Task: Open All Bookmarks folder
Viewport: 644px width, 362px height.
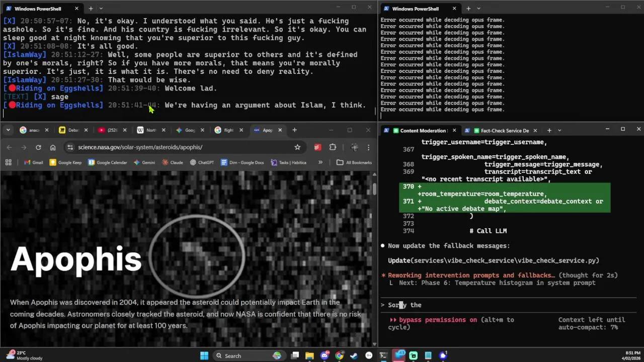Action: tap(354, 162)
